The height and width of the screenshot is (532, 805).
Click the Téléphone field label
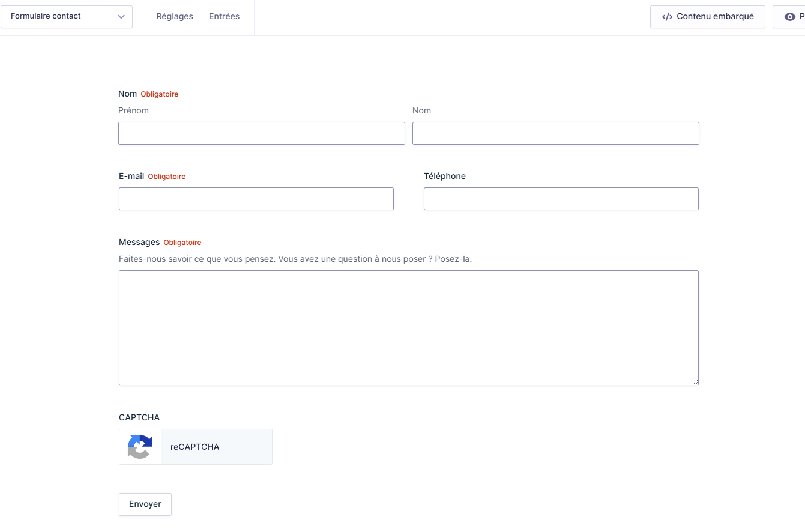pyautogui.click(x=445, y=176)
